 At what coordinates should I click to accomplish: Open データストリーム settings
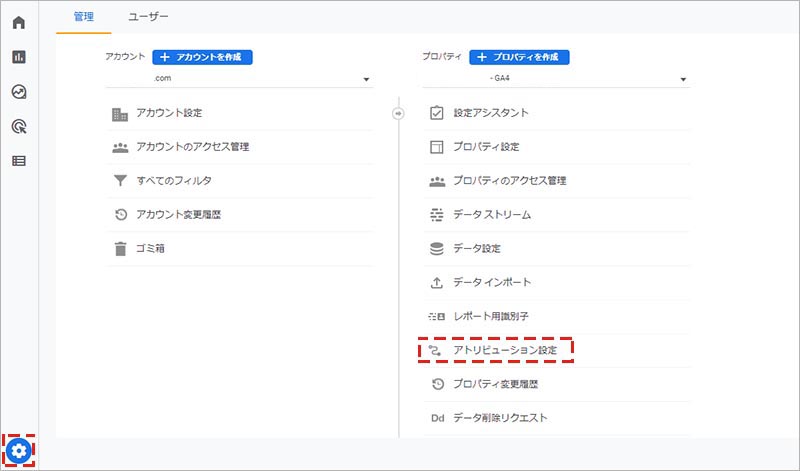click(x=491, y=214)
